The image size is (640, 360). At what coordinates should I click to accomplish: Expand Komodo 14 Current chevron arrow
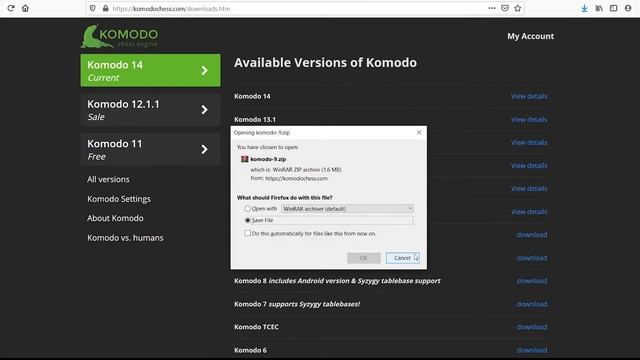point(204,71)
